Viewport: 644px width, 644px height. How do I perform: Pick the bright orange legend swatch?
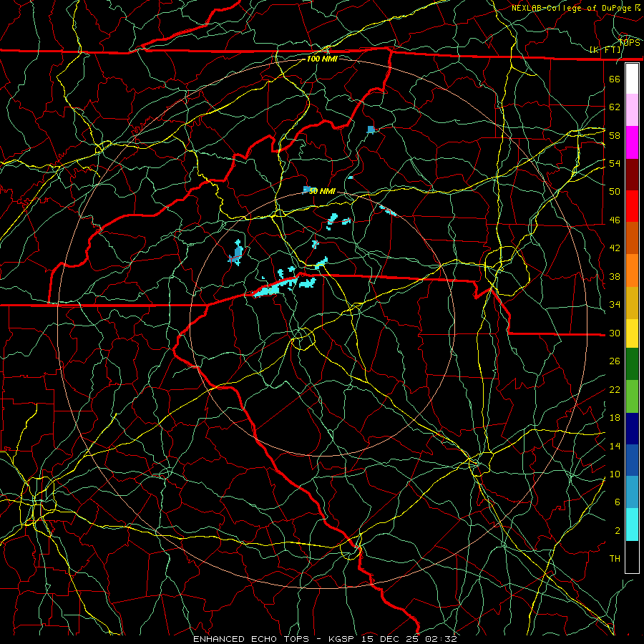click(x=632, y=270)
